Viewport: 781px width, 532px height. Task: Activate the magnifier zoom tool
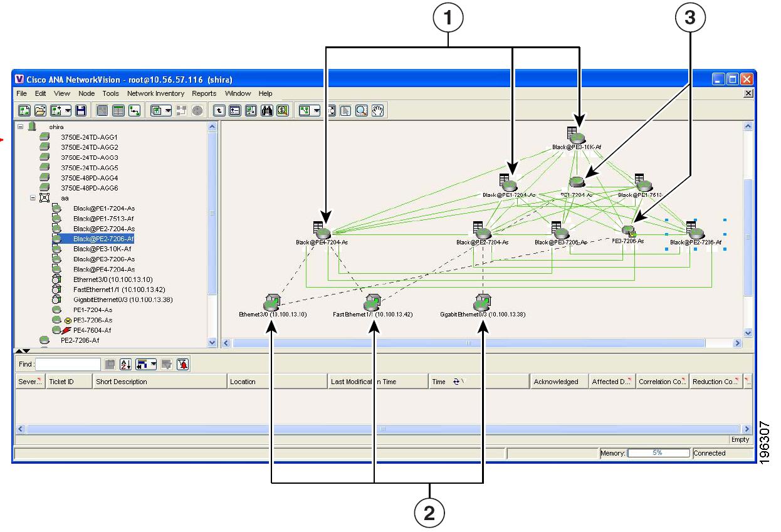(x=362, y=111)
